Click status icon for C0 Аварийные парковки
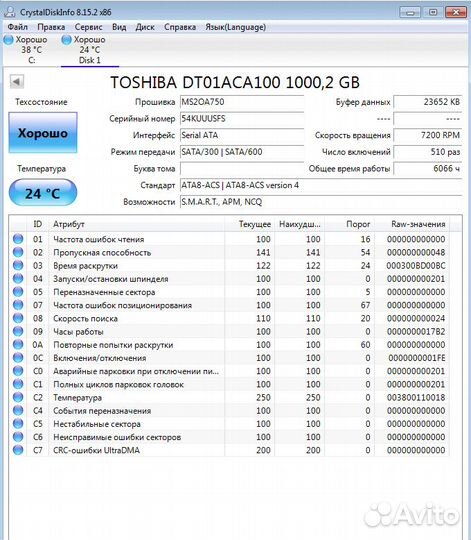The width and height of the screenshot is (471, 540). 18,371
